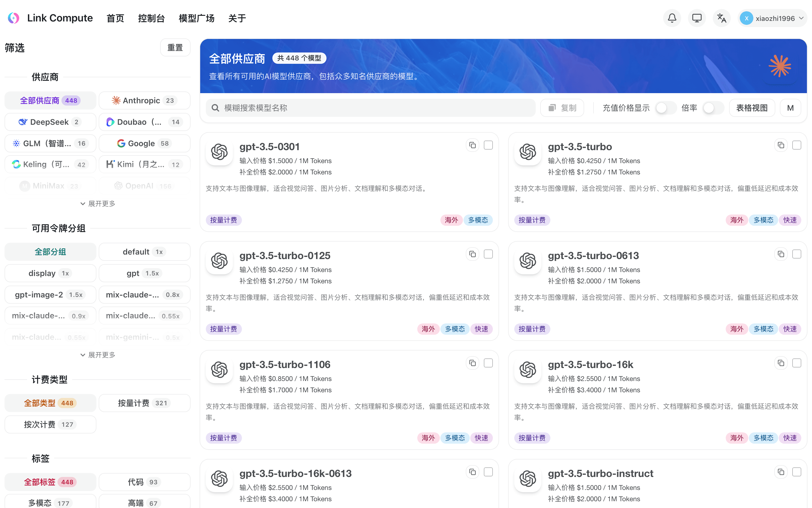Image resolution: width=812 pixels, height=508 pixels.
Task: Check the gpt-3.5-turbo-1106 checkbox
Action: [x=488, y=363]
